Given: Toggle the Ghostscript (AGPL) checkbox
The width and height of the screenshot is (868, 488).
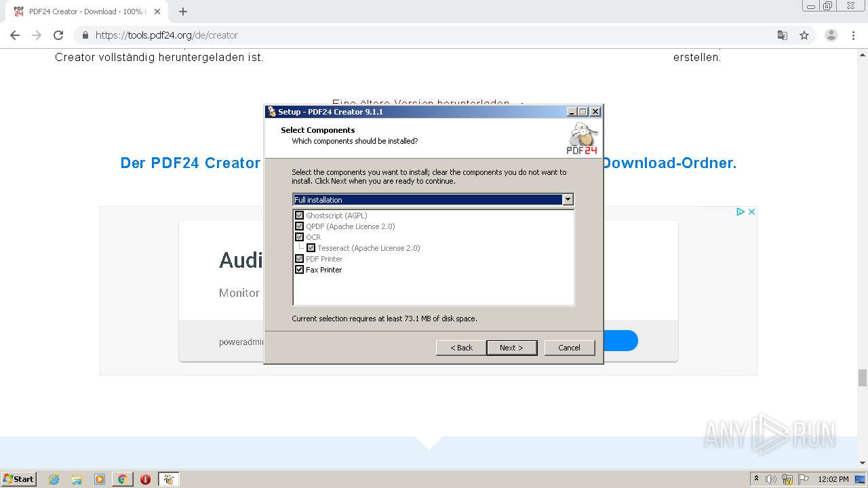Looking at the screenshot, I should (299, 216).
